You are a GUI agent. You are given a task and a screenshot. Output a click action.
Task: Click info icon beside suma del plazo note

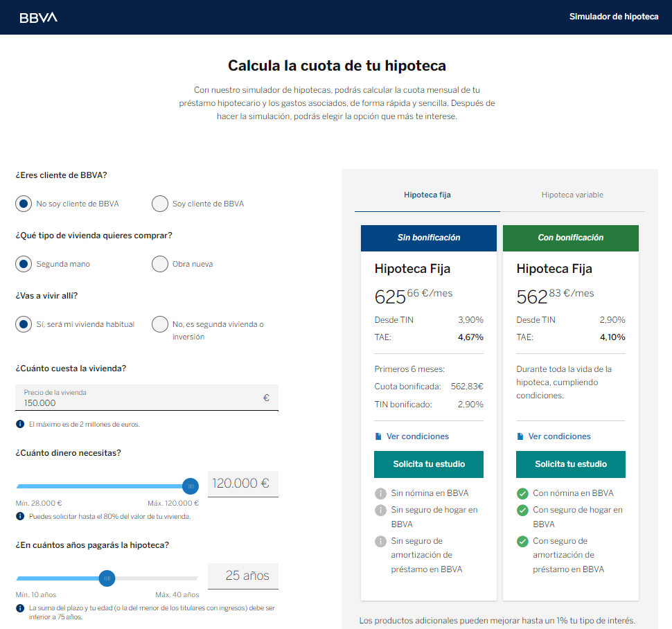pyautogui.click(x=20, y=608)
